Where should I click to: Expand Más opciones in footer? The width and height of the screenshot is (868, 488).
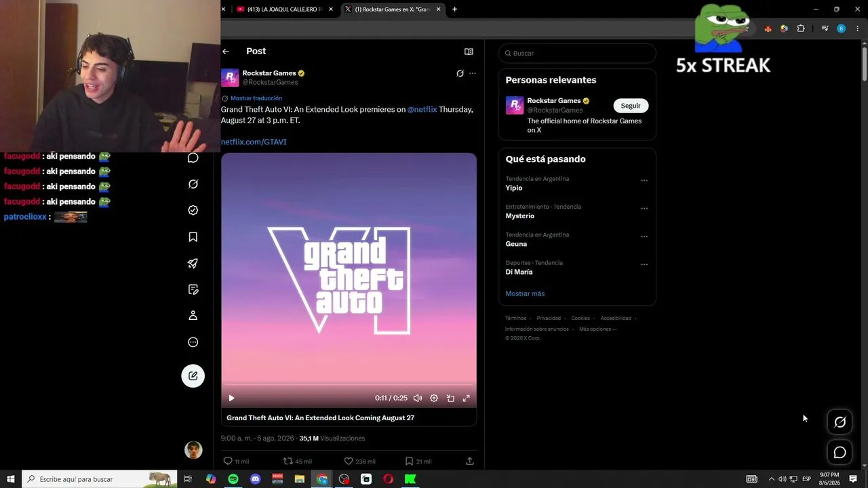coord(597,329)
